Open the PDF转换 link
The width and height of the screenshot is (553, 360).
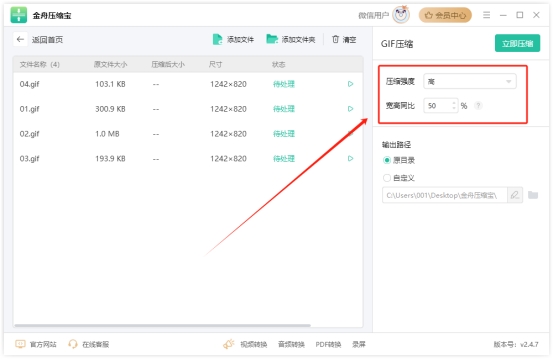coord(328,344)
